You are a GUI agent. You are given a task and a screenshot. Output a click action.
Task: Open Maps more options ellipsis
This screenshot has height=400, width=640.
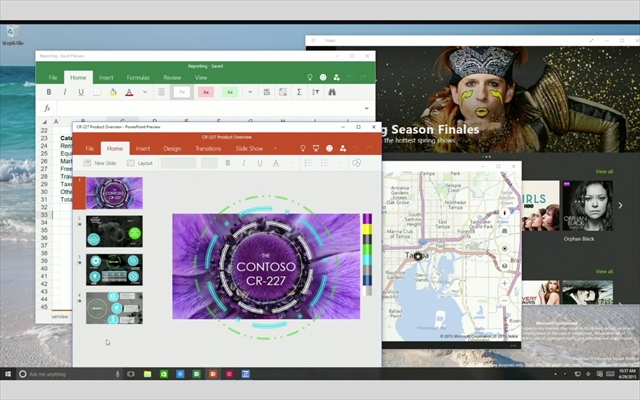(513, 345)
